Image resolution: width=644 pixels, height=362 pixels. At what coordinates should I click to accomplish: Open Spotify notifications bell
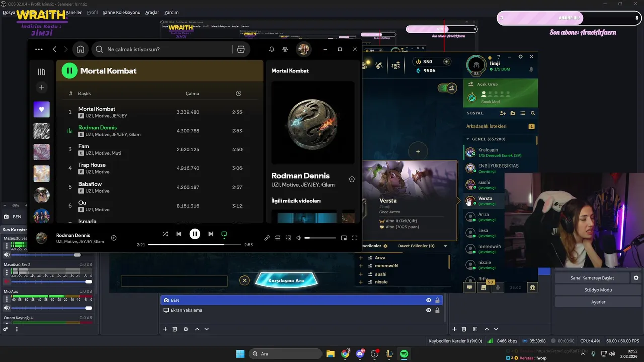pos(272,49)
